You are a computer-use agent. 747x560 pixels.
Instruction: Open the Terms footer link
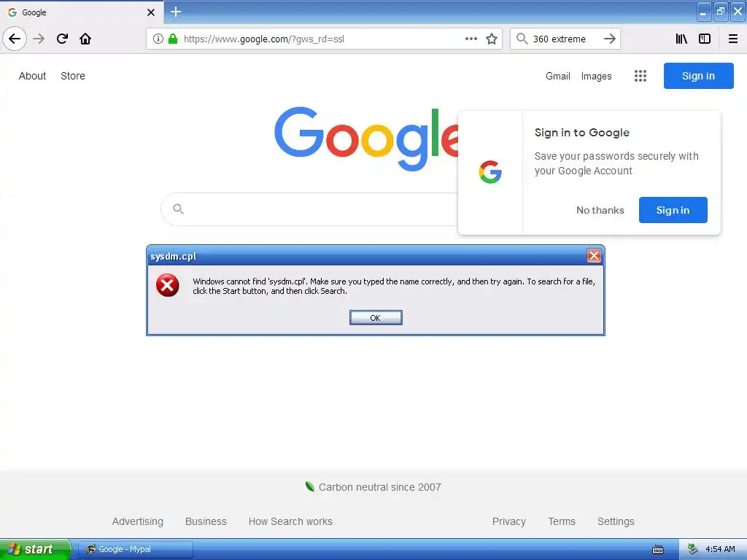pos(562,521)
